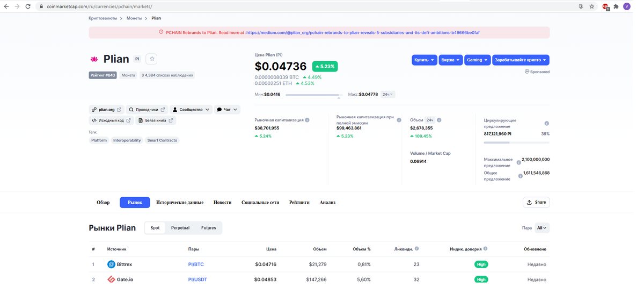Viewport: 644px width, 294px height.
Task: Click the Gate.io exchange logo
Action: 111,279
